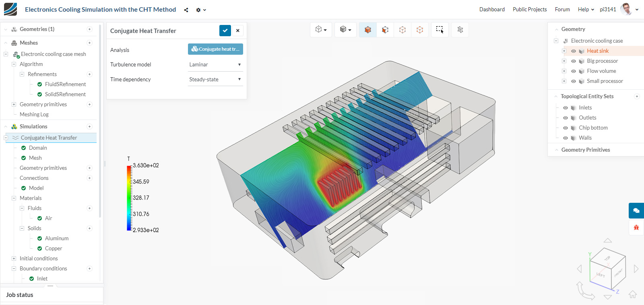Screen dimensions: 644x305
Task: Open the Public Projects menu item
Action: [530, 9]
